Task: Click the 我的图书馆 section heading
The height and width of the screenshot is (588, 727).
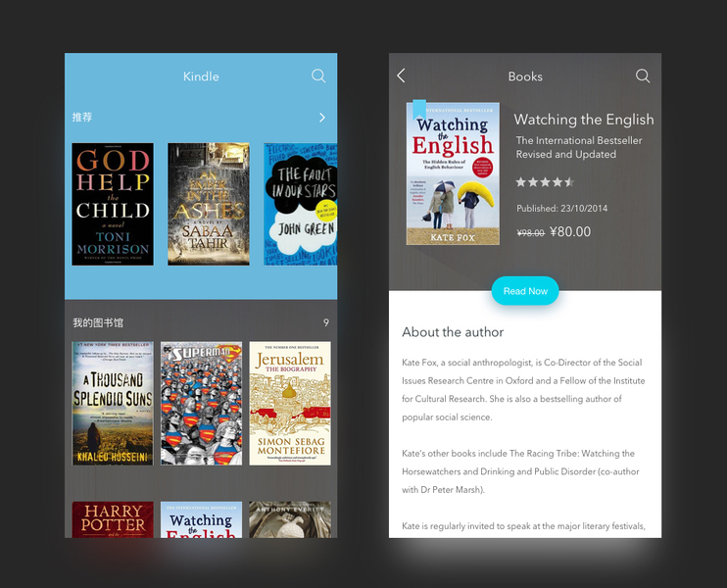Action: pyautogui.click(x=98, y=322)
